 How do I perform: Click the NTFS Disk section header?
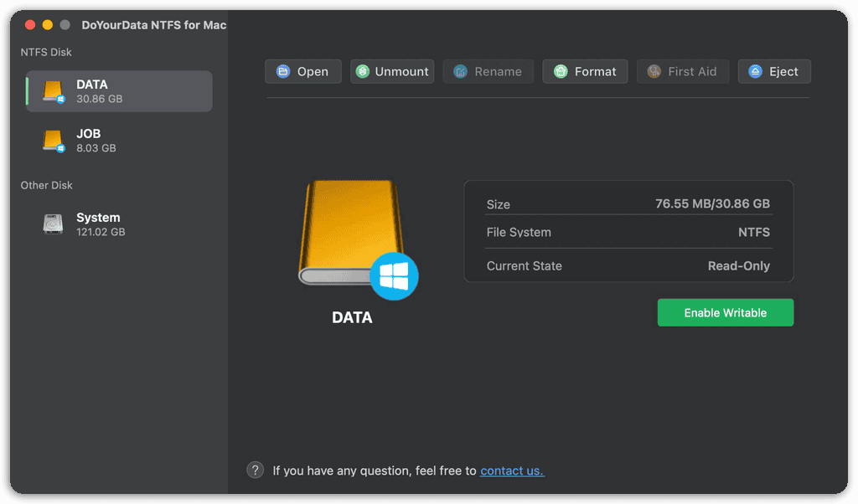point(46,52)
